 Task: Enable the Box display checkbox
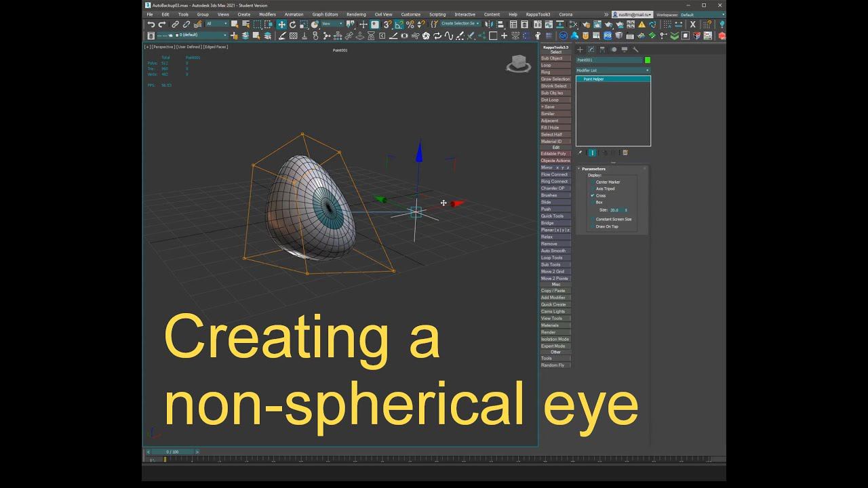tap(593, 202)
